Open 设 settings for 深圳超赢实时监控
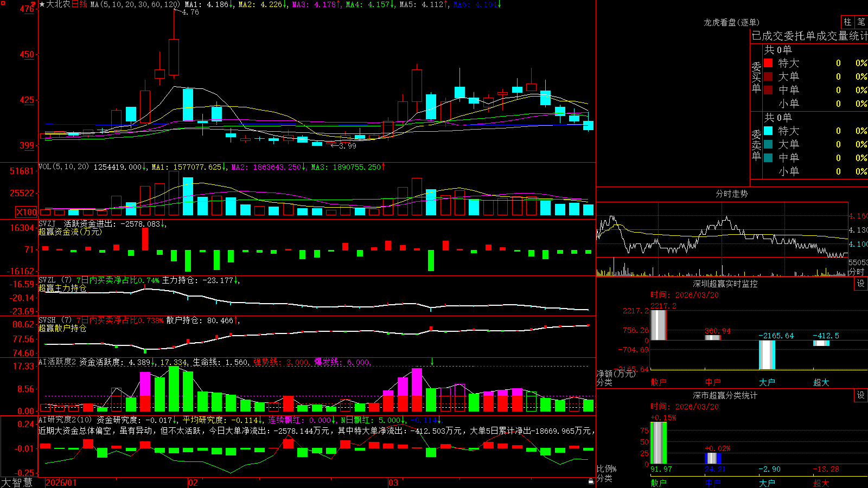 tap(861, 284)
